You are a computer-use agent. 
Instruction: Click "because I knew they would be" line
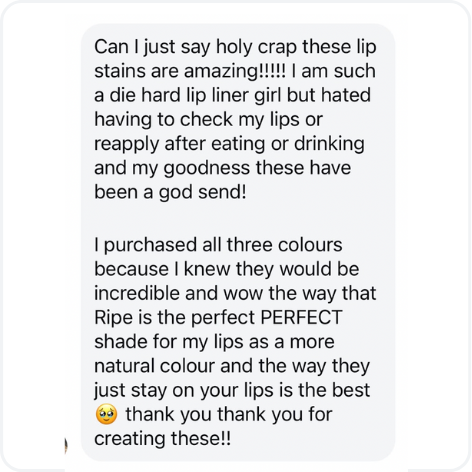coord(227,269)
